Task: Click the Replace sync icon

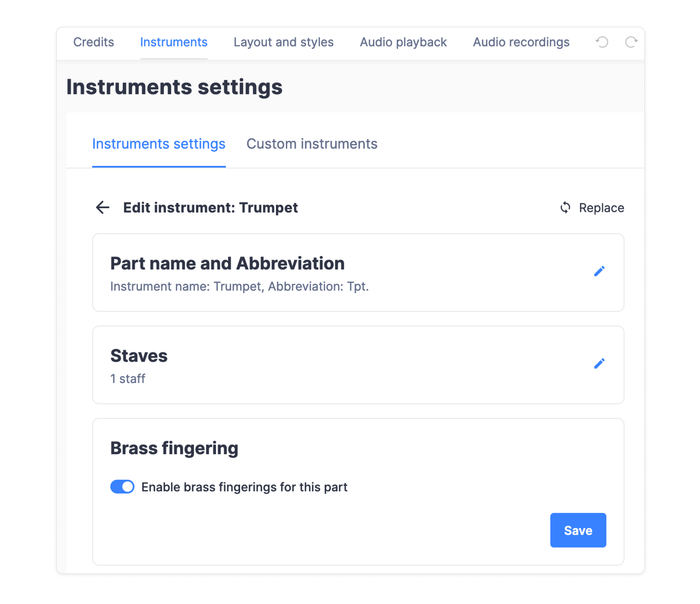Action: point(565,208)
